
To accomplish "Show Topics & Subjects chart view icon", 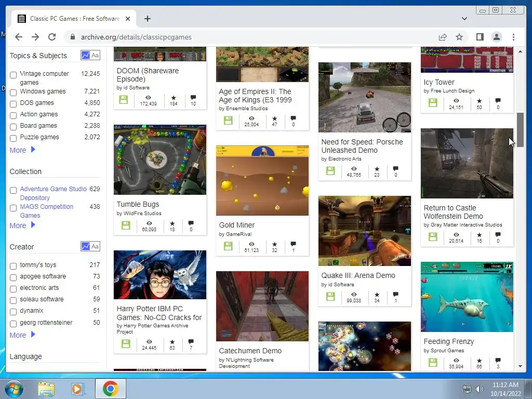I will [85, 55].
